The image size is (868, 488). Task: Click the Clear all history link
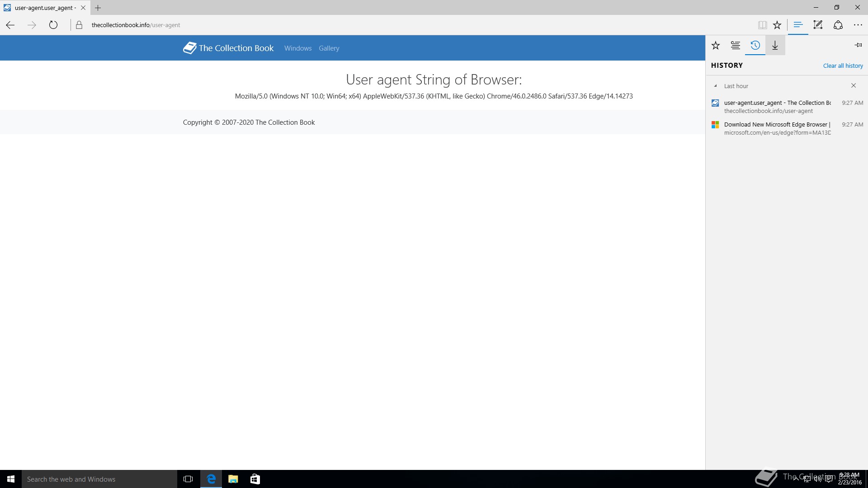(x=843, y=66)
